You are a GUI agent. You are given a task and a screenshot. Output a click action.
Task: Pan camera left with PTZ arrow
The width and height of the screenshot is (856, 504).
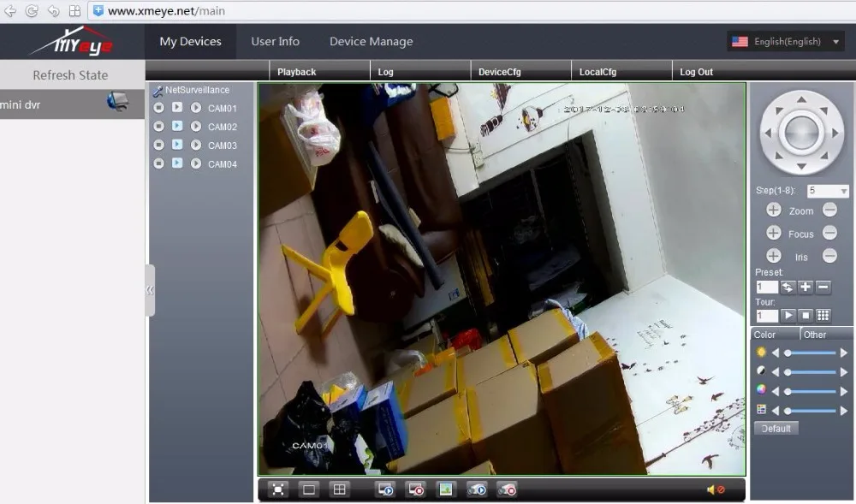coord(768,133)
